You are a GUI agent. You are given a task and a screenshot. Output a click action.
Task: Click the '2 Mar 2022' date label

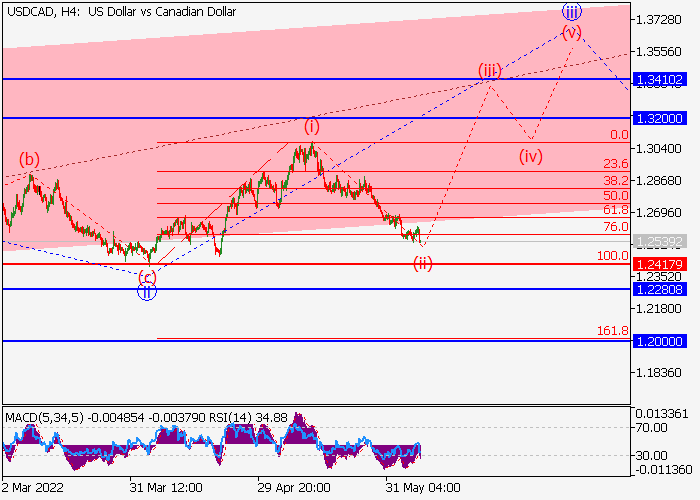[x=33, y=488]
